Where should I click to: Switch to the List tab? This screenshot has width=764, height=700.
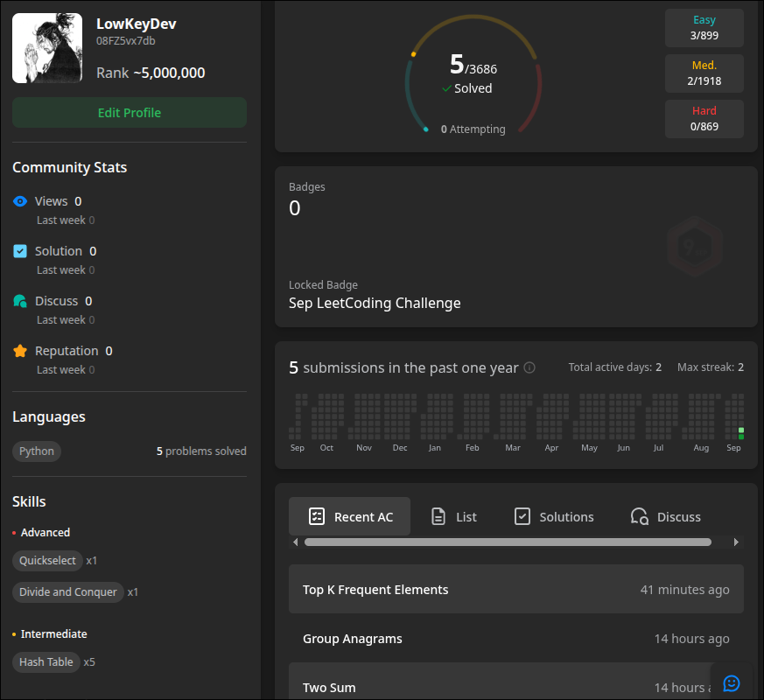(x=453, y=516)
